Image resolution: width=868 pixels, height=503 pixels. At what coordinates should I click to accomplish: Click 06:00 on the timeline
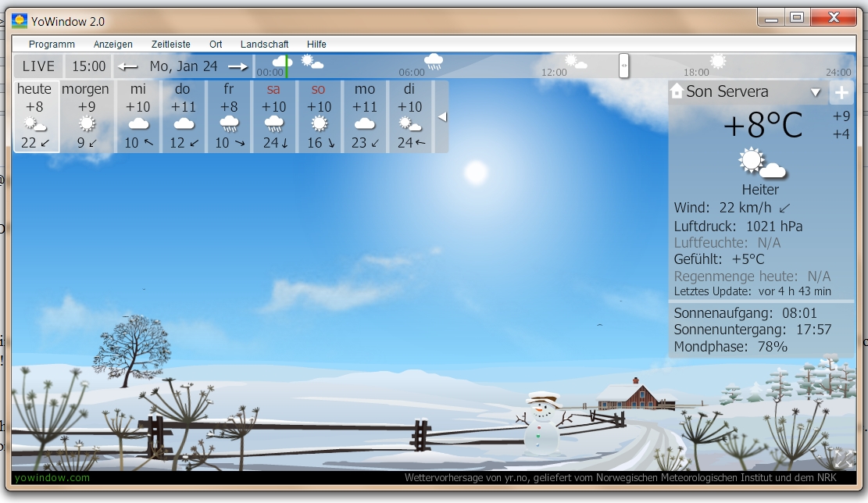411,73
